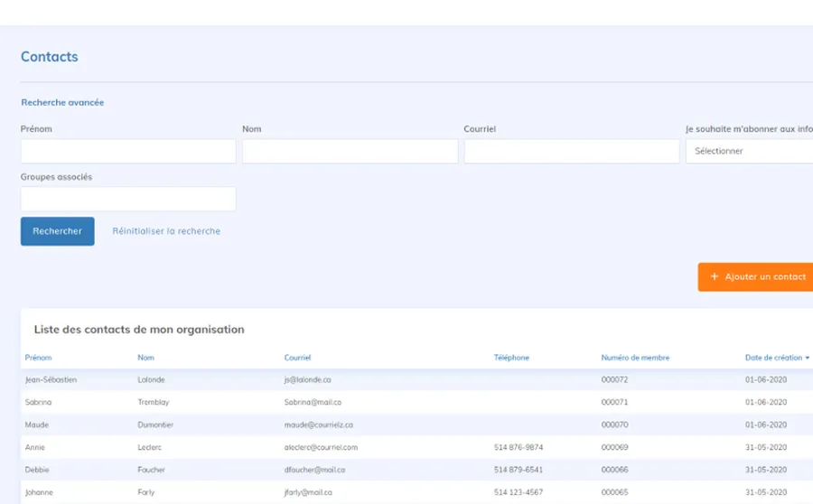Sort contacts by Téléphone column header
The image size is (813, 504).
point(511,358)
